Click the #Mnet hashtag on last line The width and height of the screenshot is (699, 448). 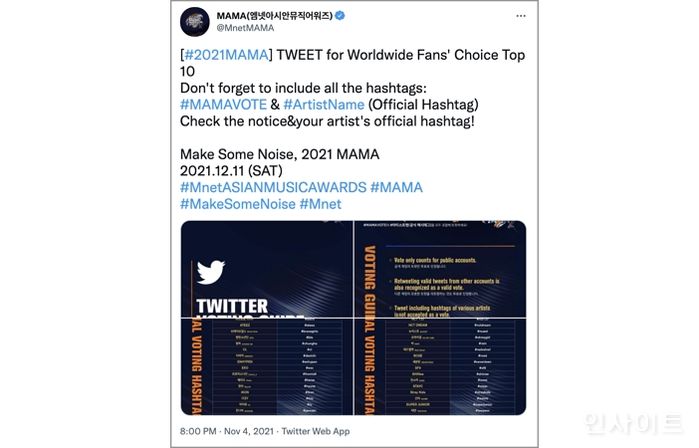[320, 204]
